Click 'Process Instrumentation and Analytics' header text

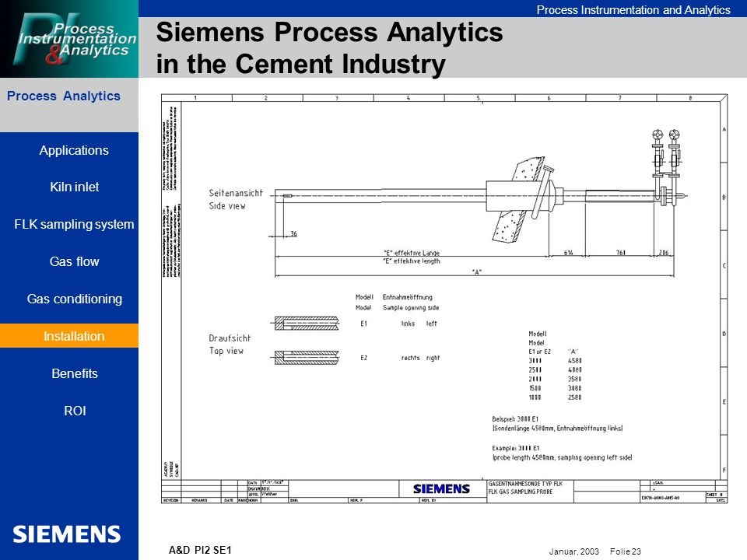[x=633, y=10]
